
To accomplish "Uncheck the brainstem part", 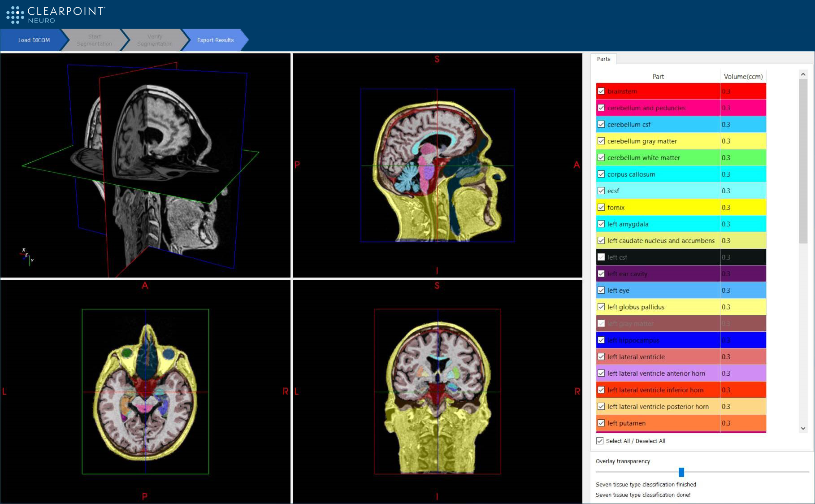I will tap(600, 91).
